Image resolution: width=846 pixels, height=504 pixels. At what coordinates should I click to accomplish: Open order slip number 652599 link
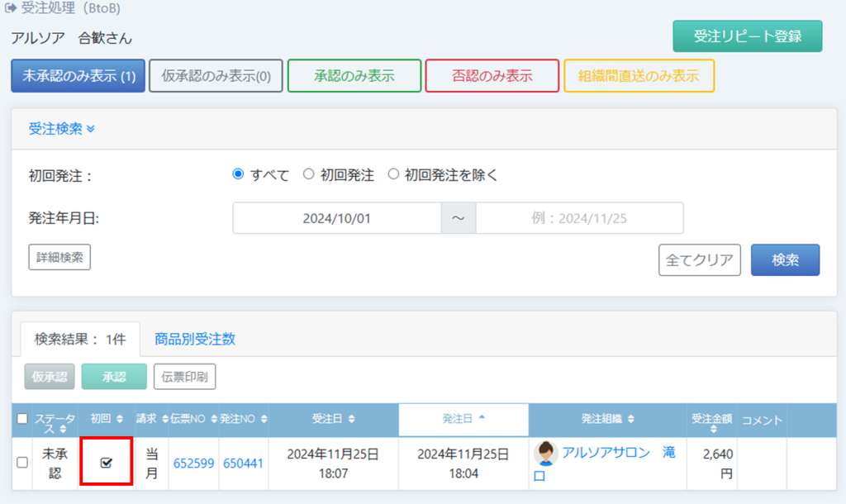coord(193,463)
